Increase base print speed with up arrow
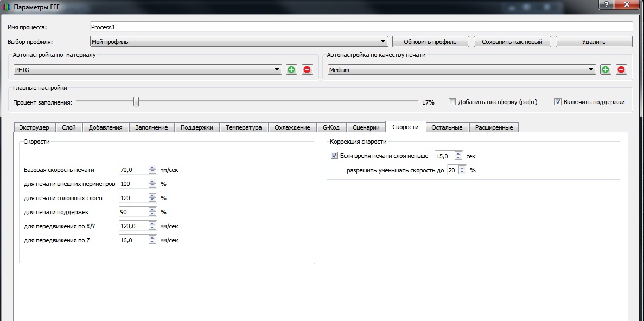Screen dimensions: 644x321 point(153,167)
